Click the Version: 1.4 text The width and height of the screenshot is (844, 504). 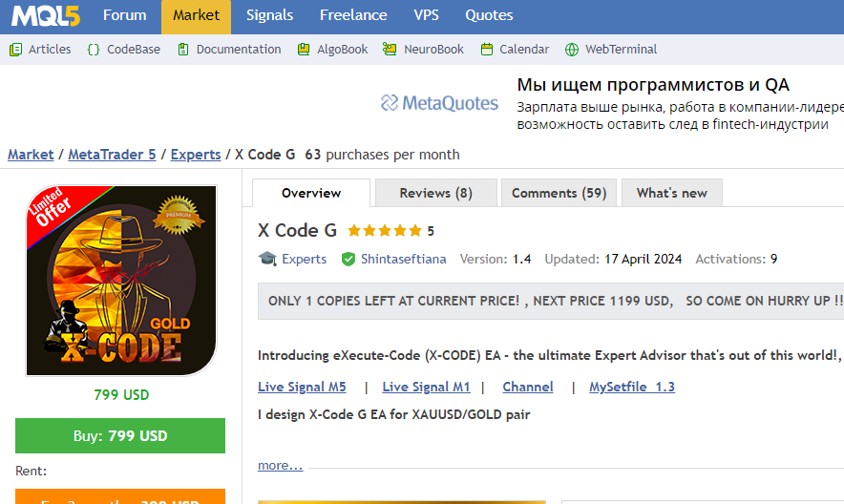click(x=496, y=260)
